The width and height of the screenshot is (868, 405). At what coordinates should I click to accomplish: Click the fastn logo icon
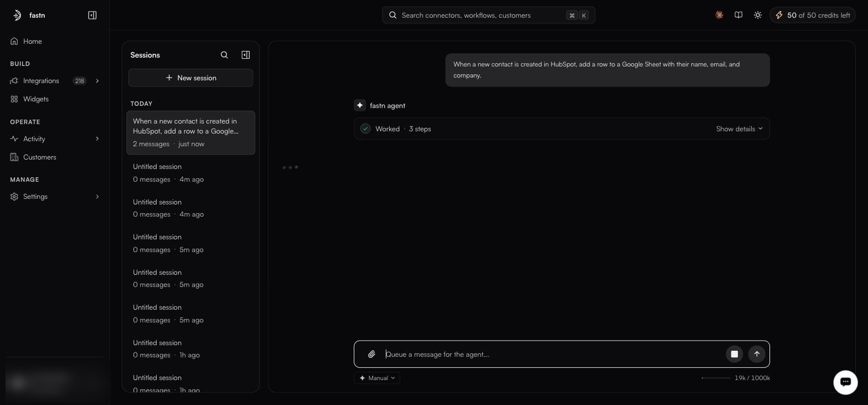(x=17, y=16)
